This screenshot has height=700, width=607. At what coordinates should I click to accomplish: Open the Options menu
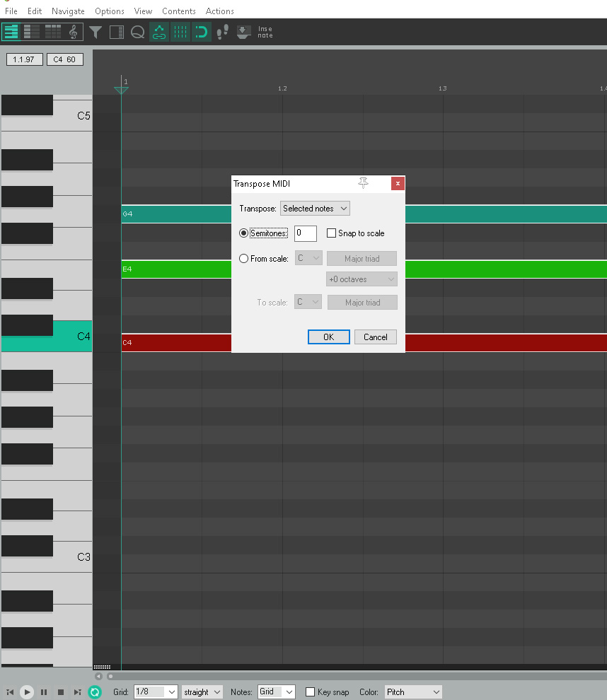coord(110,11)
